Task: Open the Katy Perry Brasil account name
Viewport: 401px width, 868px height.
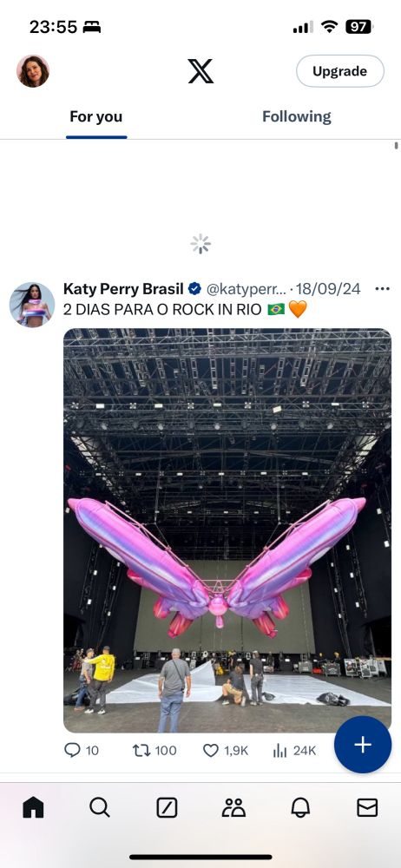Action: 123,289
